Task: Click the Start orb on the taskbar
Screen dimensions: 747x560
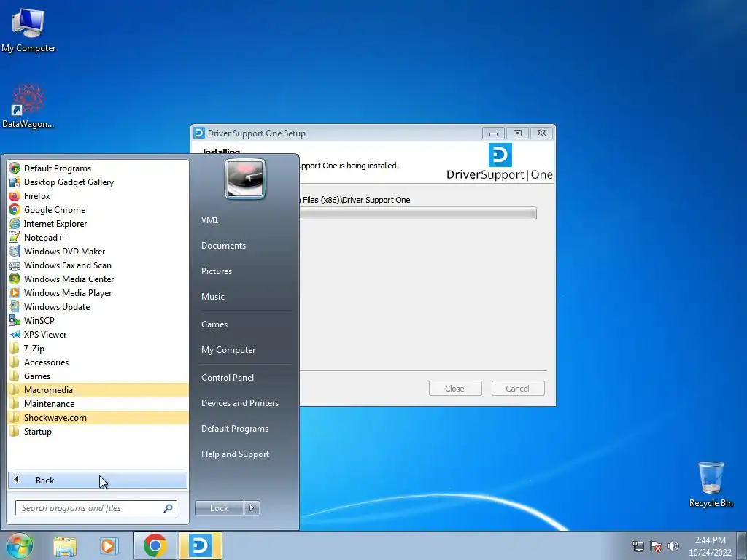Action: [x=20, y=545]
